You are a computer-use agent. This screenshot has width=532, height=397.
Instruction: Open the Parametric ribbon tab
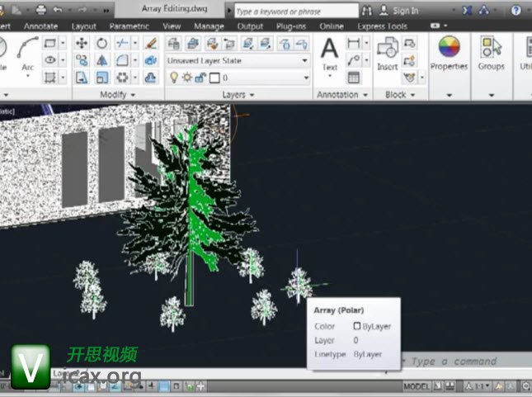tap(129, 26)
